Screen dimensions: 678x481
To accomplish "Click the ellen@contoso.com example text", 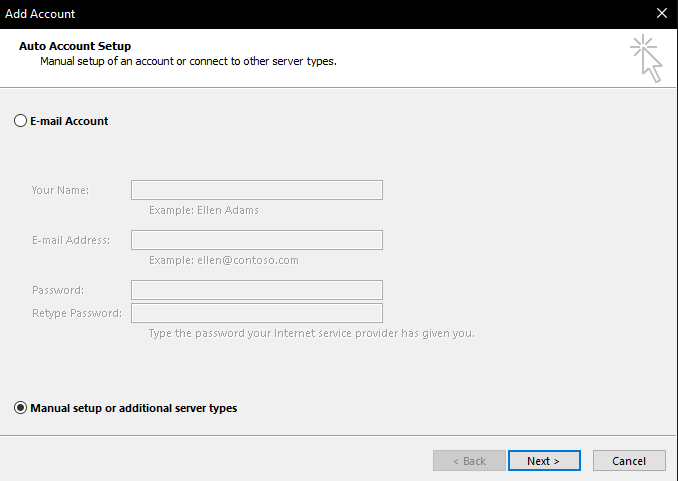I will 223,260.
